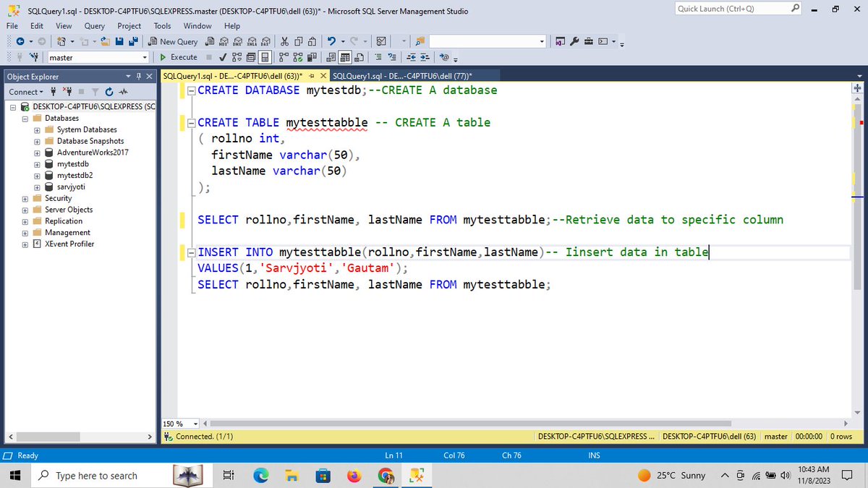Select Results to File option
The width and height of the screenshot is (868, 488).
(359, 57)
